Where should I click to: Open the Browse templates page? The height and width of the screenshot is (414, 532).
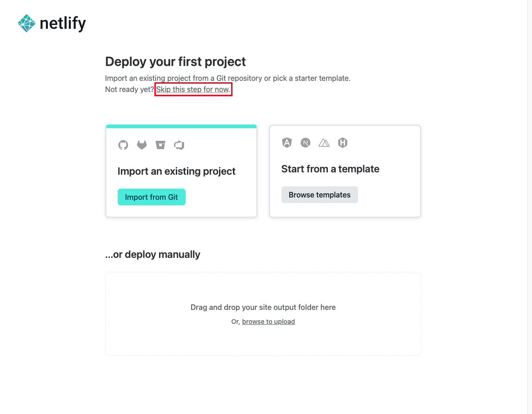[319, 195]
